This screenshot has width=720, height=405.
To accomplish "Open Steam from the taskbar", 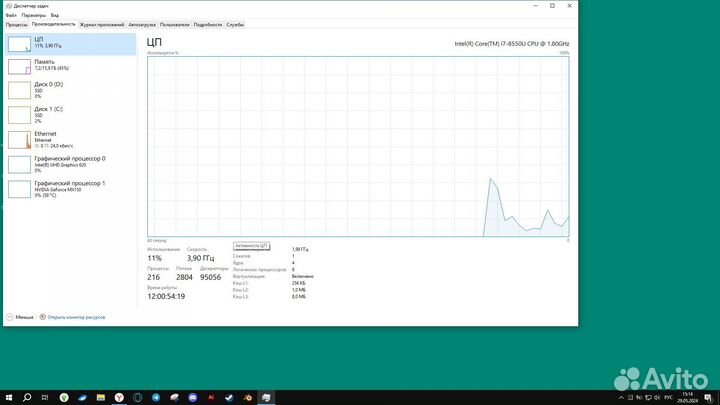I will click(229, 398).
